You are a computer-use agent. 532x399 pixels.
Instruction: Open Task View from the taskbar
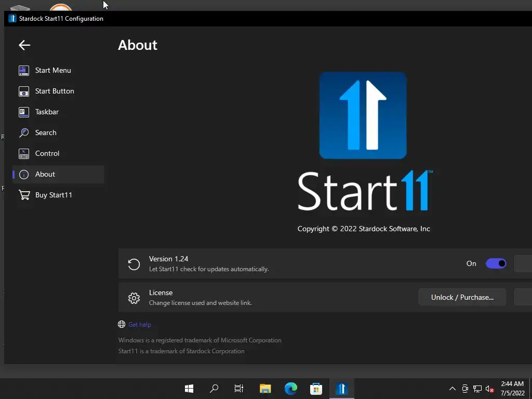tap(239, 389)
